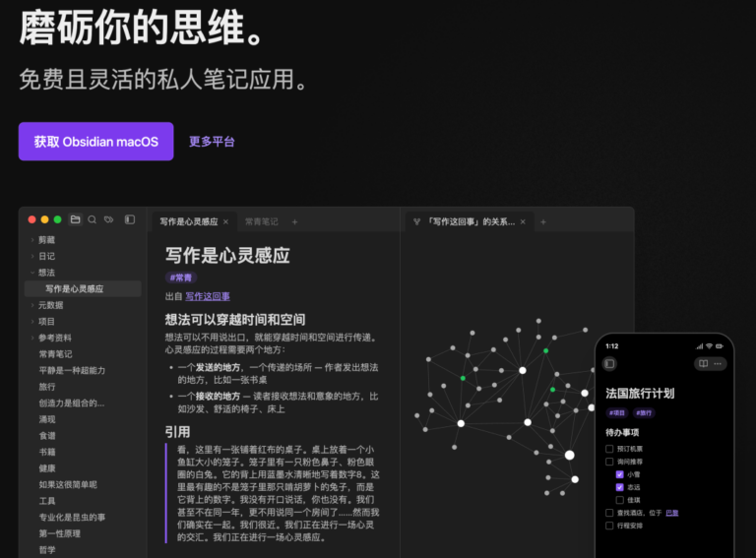Add a new tab in graph pane
Viewport: 756px width, 558px height.
point(543,221)
